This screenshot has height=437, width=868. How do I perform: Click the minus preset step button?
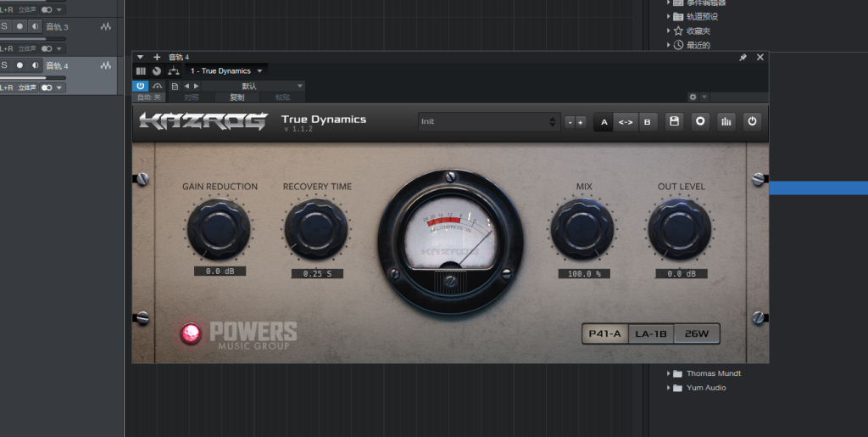tap(570, 122)
